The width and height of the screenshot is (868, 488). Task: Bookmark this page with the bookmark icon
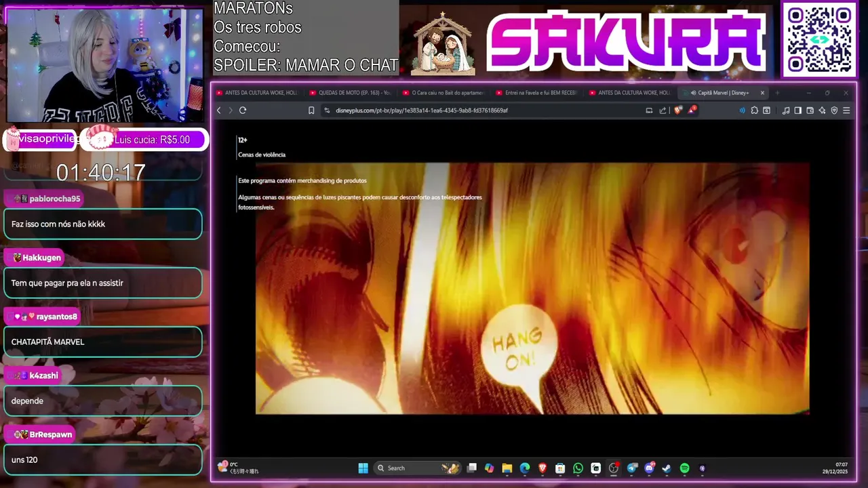click(311, 110)
